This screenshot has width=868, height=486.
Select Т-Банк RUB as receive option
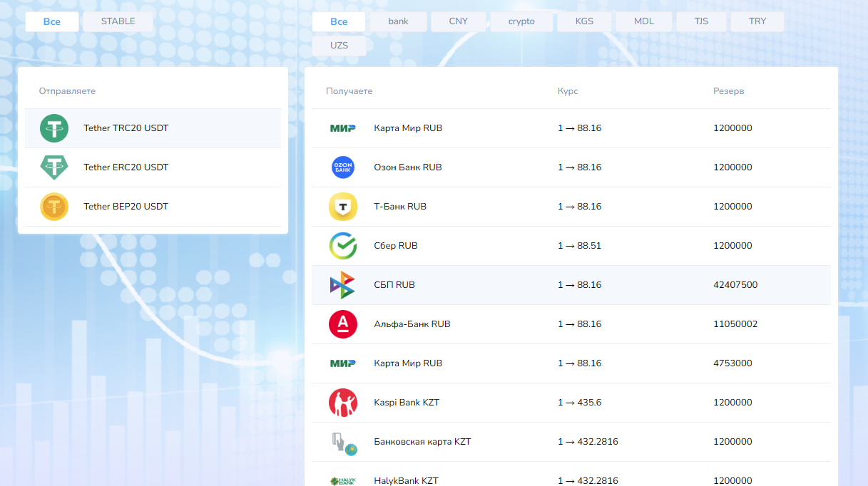571,207
